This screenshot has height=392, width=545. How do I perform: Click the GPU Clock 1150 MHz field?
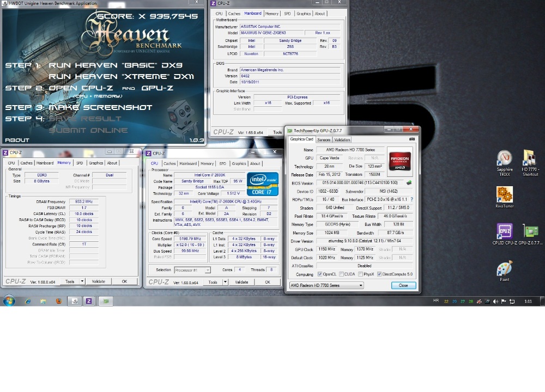point(326,249)
